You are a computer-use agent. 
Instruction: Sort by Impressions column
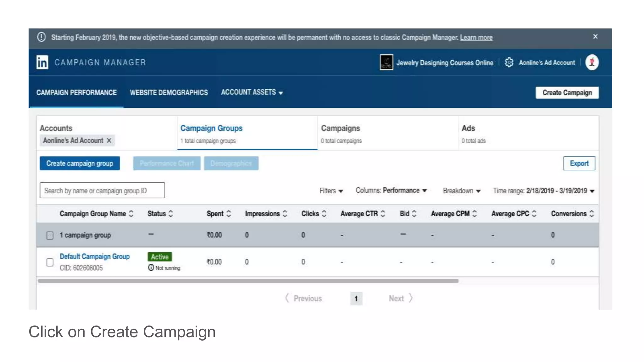(x=285, y=214)
